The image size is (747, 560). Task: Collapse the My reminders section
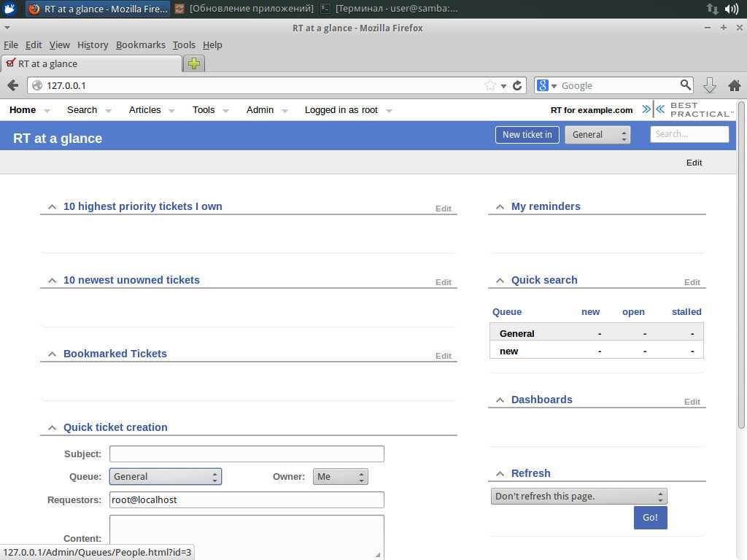click(x=500, y=207)
